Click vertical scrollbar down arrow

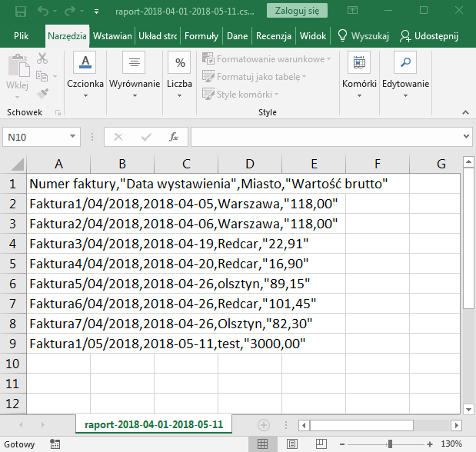tap(468, 410)
